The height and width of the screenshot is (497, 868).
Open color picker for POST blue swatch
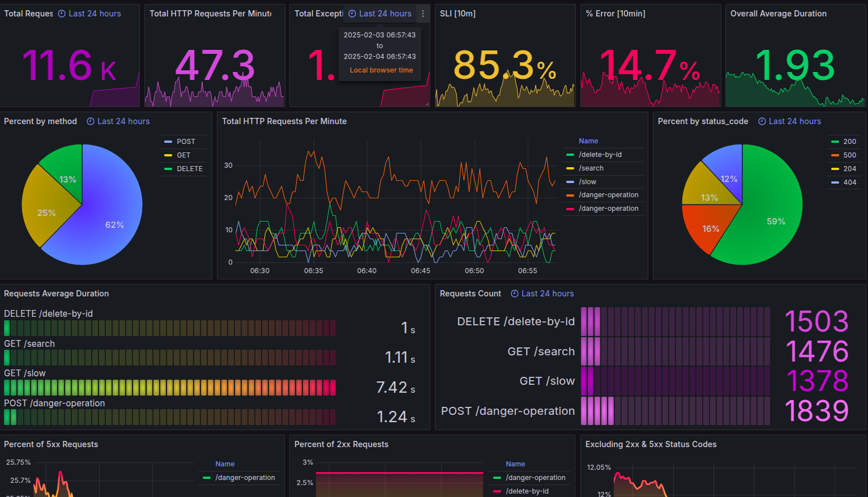(x=168, y=142)
